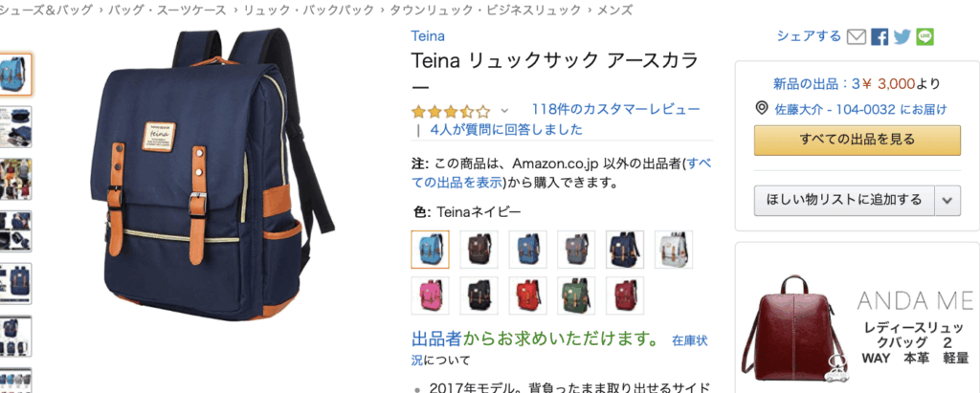Add item with ほしい物リストに追加する button
980x393 pixels.
pos(844,201)
